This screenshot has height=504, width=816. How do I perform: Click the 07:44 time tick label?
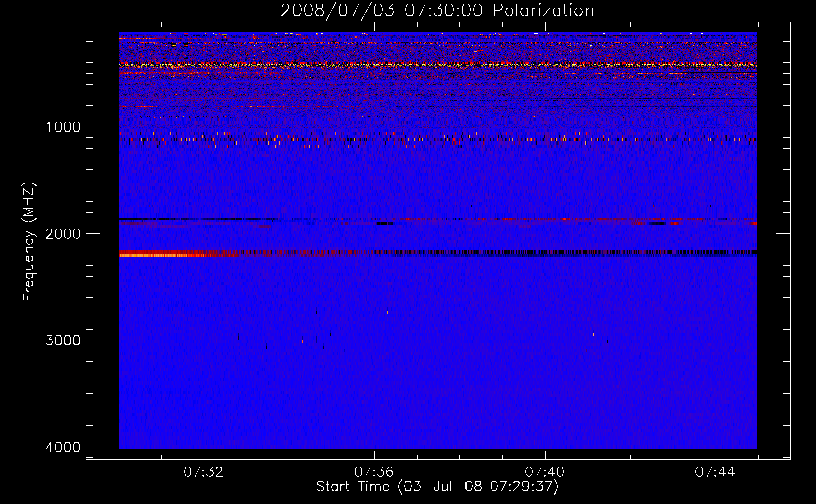[x=715, y=472]
